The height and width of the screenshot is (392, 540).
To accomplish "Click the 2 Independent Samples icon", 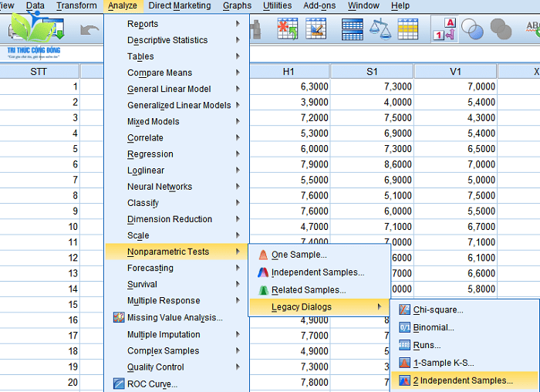I will (404, 380).
